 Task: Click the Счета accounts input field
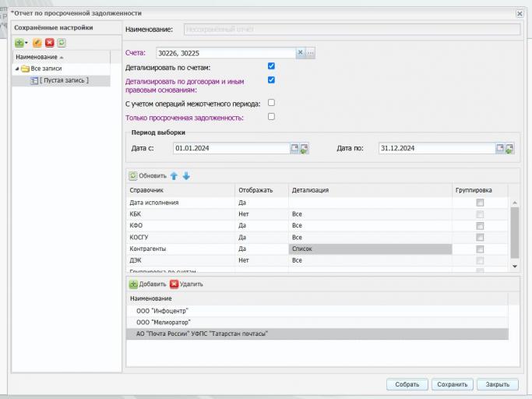point(226,53)
